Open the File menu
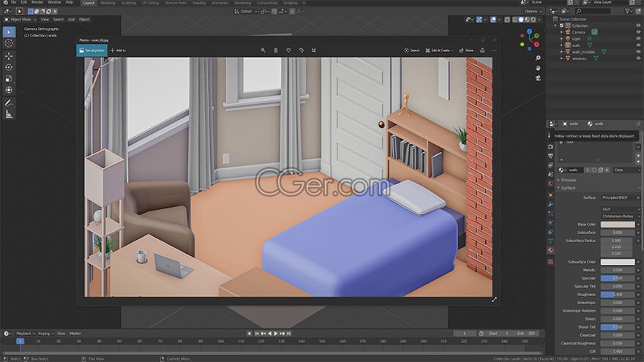644x362 pixels. [x=14, y=2]
